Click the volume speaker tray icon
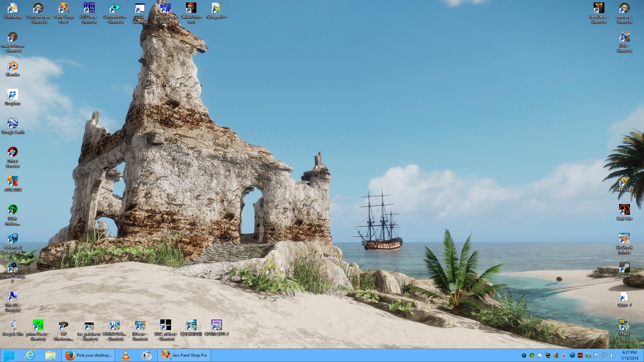The image size is (644, 362). (612, 355)
